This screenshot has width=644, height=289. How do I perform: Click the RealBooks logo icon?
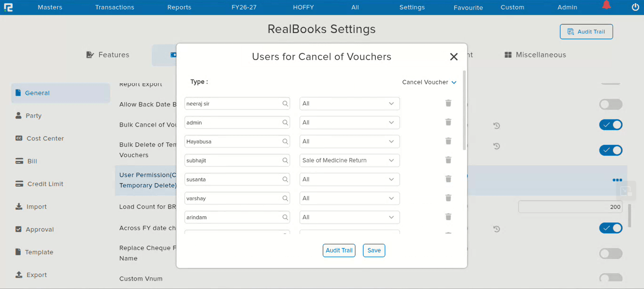point(8,7)
